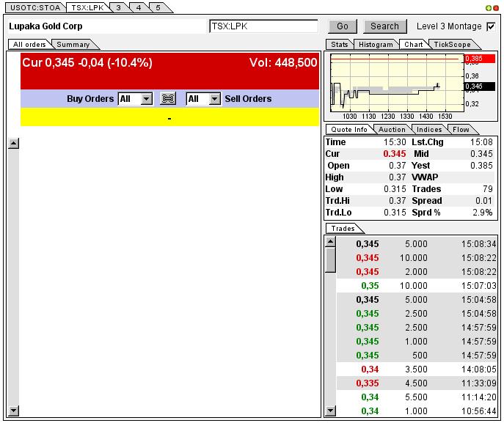Select the Quote Info tab
Screen dimensions: 504x423
pos(349,130)
